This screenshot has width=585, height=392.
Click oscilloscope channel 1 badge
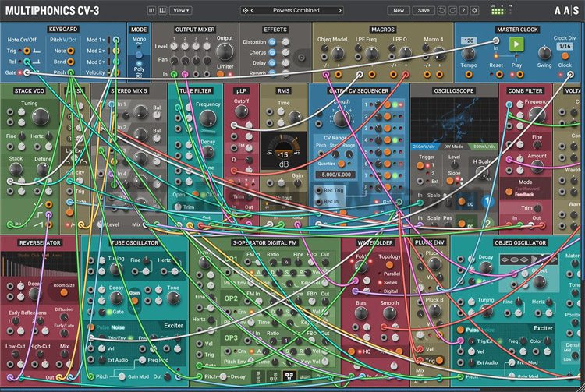(x=487, y=202)
